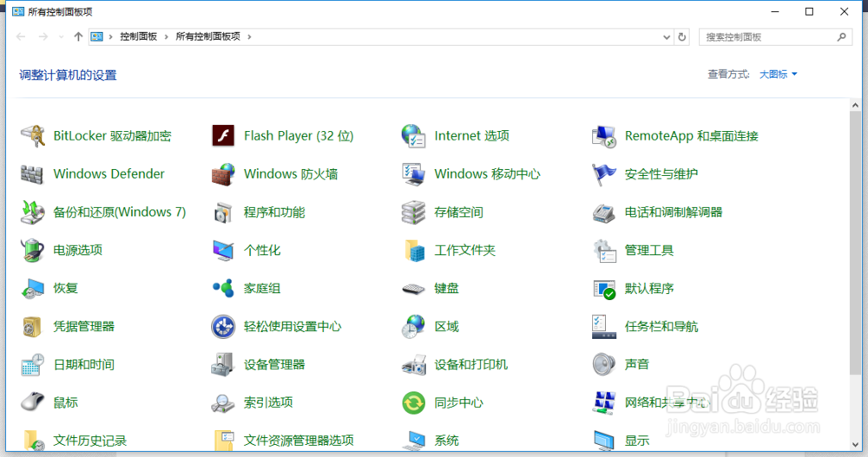
Task: Open the 存储空间 drives icon
Action: coord(413,212)
